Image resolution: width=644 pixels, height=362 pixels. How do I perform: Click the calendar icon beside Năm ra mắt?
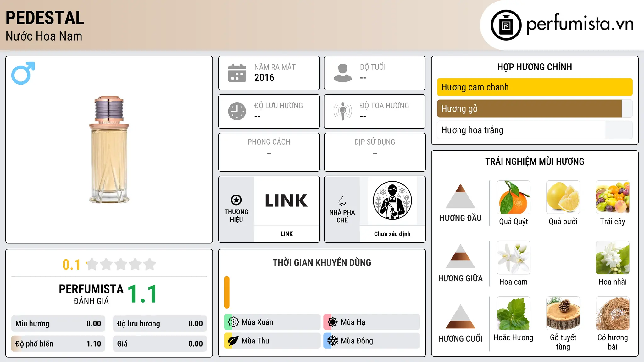tap(237, 73)
